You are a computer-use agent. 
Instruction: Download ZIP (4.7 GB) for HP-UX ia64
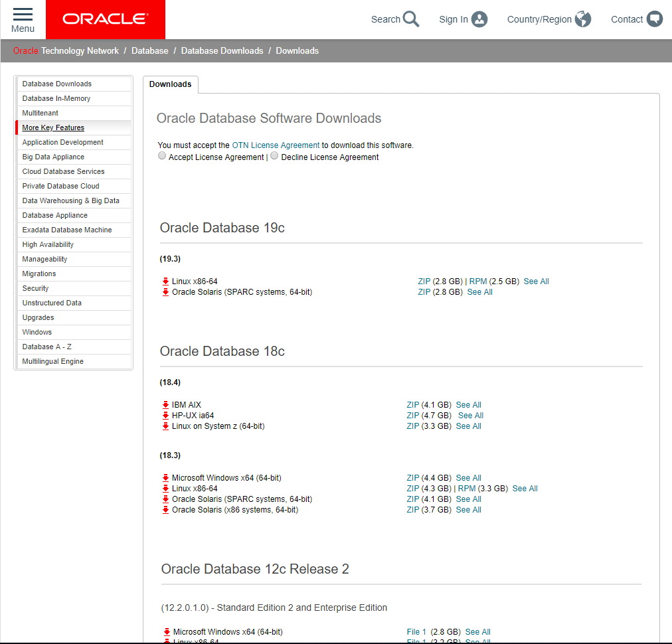413,416
